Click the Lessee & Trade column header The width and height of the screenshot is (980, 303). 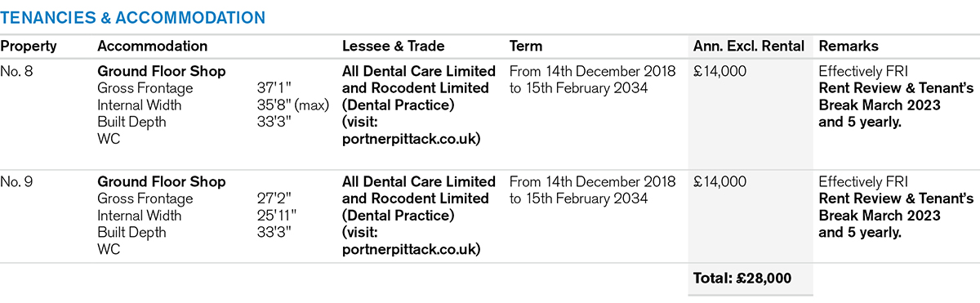click(x=393, y=47)
